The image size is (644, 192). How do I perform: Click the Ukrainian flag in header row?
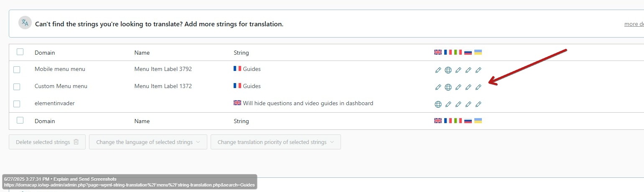point(478,52)
